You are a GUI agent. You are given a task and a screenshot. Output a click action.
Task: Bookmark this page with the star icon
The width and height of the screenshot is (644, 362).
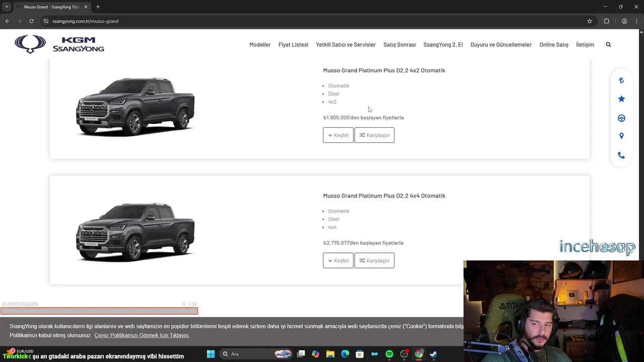(590, 21)
